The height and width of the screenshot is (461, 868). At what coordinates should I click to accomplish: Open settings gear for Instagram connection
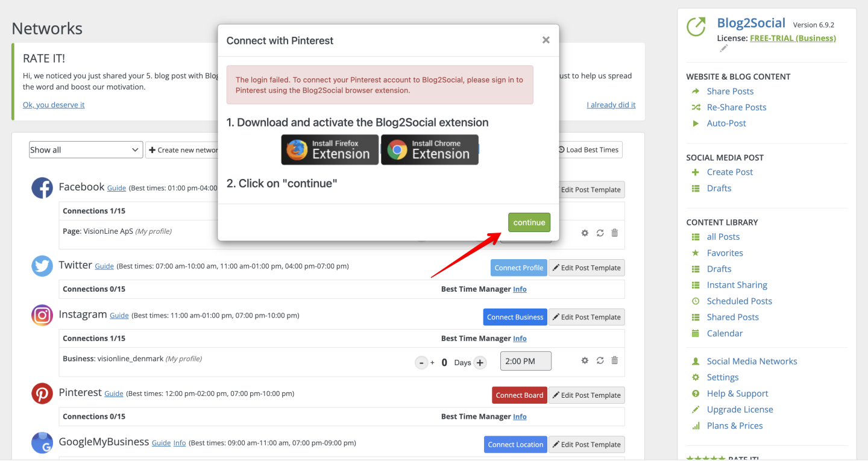tap(585, 360)
